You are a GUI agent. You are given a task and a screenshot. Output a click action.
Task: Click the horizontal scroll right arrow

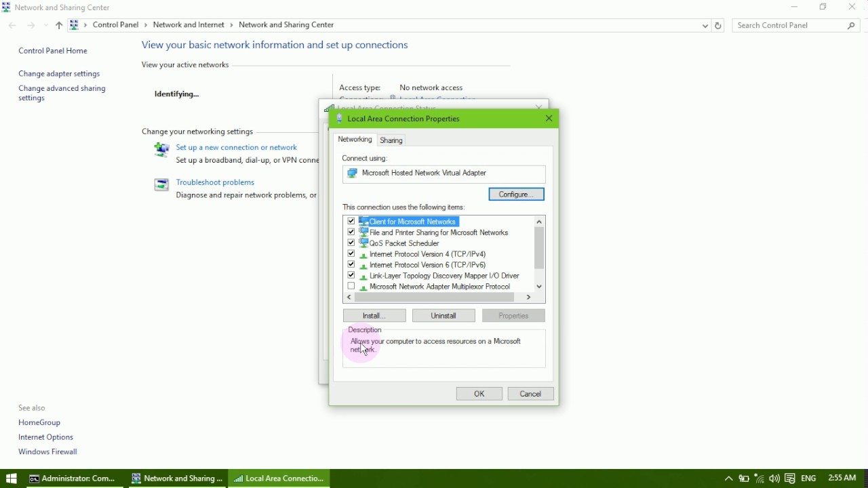click(x=530, y=298)
